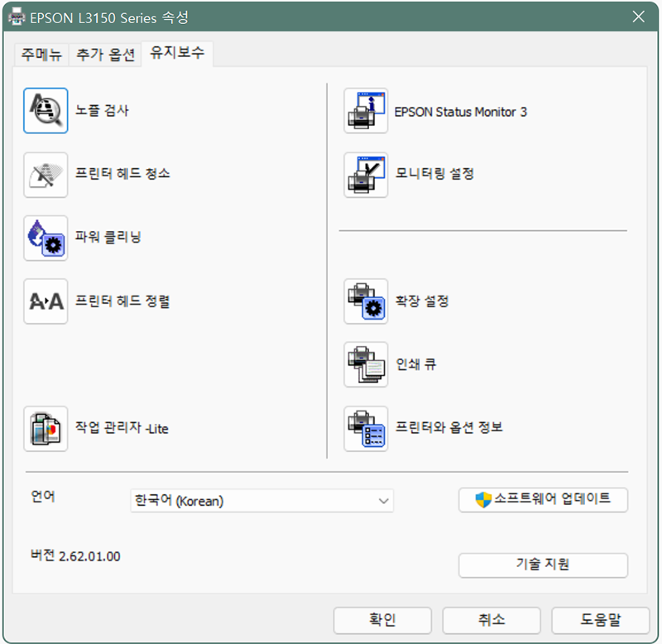The height and width of the screenshot is (644, 662).
Task: Close the EPSON L3150 properties window
Action: [x=638, y=17]
